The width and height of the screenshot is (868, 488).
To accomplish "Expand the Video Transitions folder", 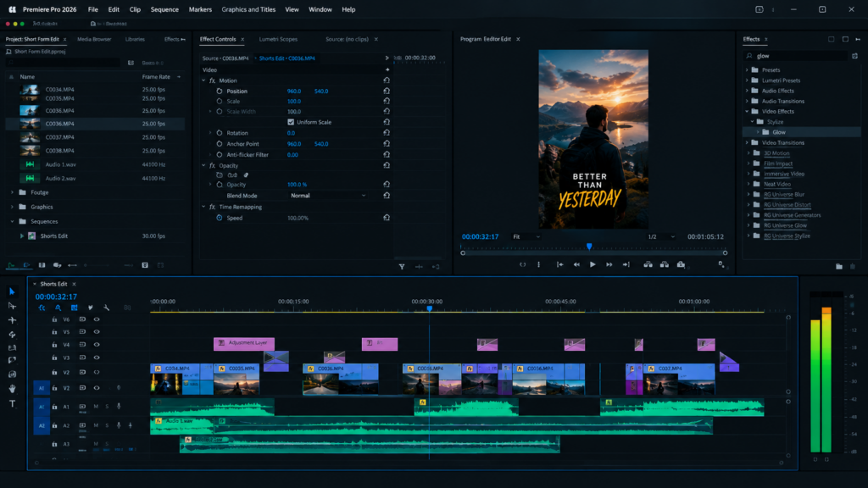I will tap(747, 142).
